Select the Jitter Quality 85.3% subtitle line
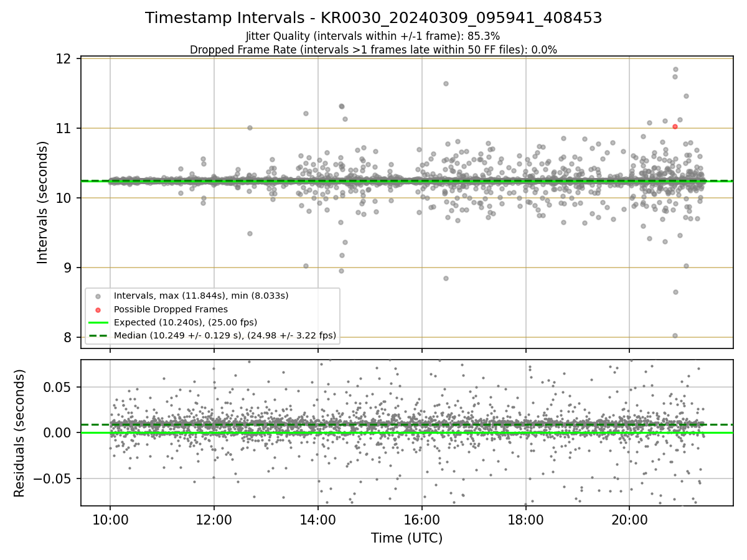This screenshot has height=560, width=747. coord(374,36)
